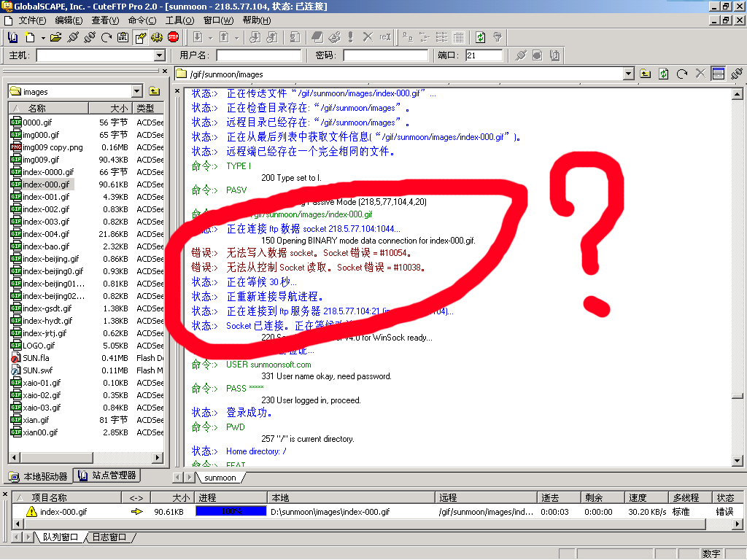Screen dimensions: 747x560
Task: Open the host (主机) dropdown list
Action: (160, 55)
